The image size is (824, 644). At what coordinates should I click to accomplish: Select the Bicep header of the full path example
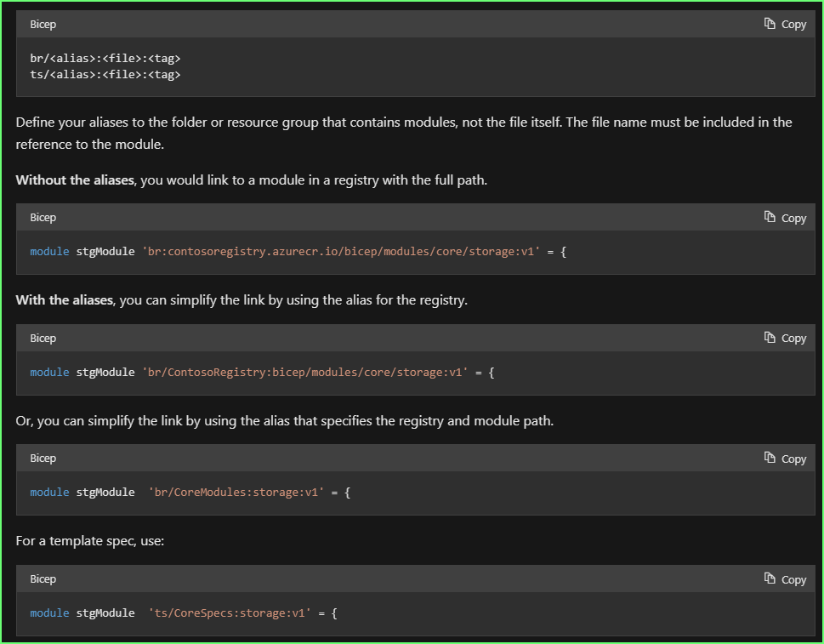(43, 217)
